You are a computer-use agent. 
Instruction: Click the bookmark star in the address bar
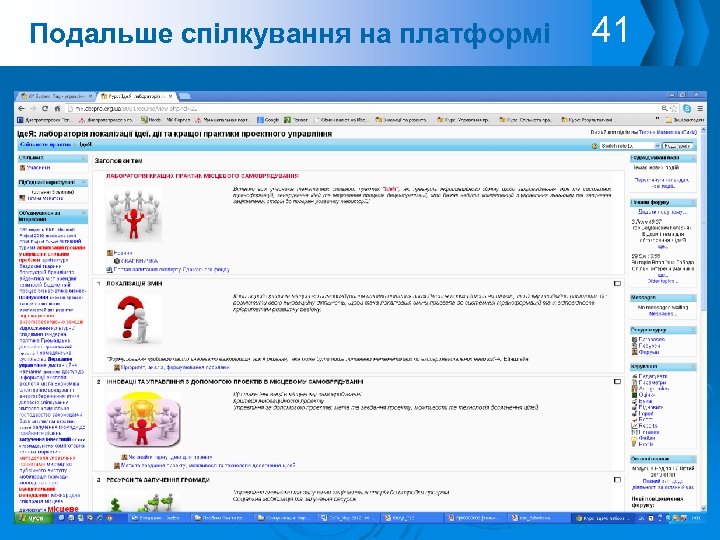[x=674, y=108]
